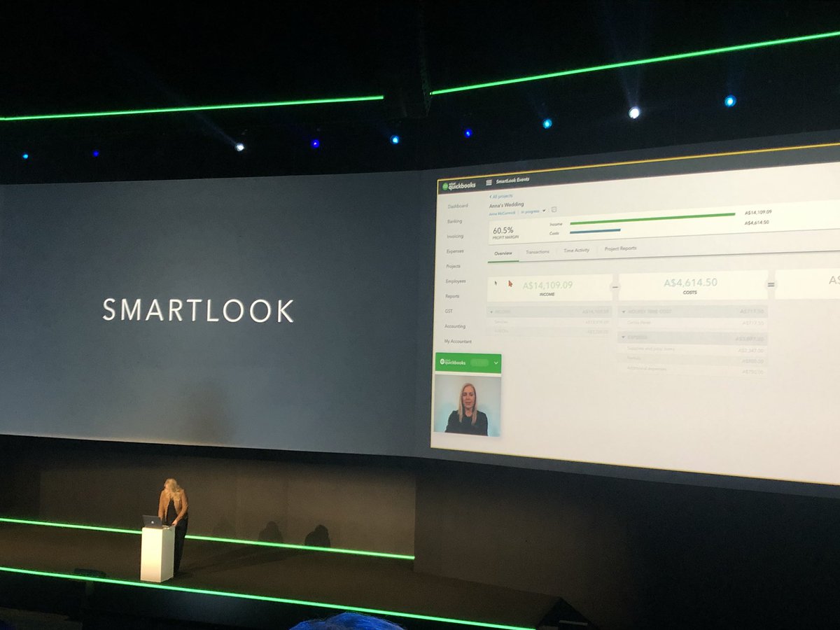Select GST in the sidebar
Viewport: 840px width, 630px height.
449,311
